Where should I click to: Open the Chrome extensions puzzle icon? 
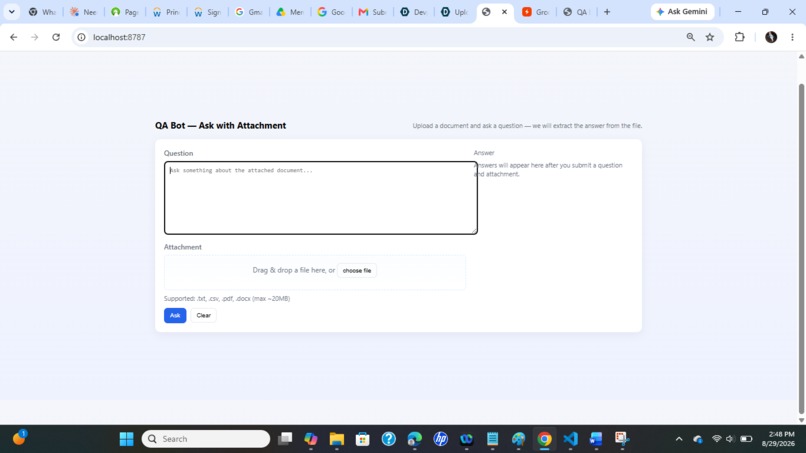740,37
